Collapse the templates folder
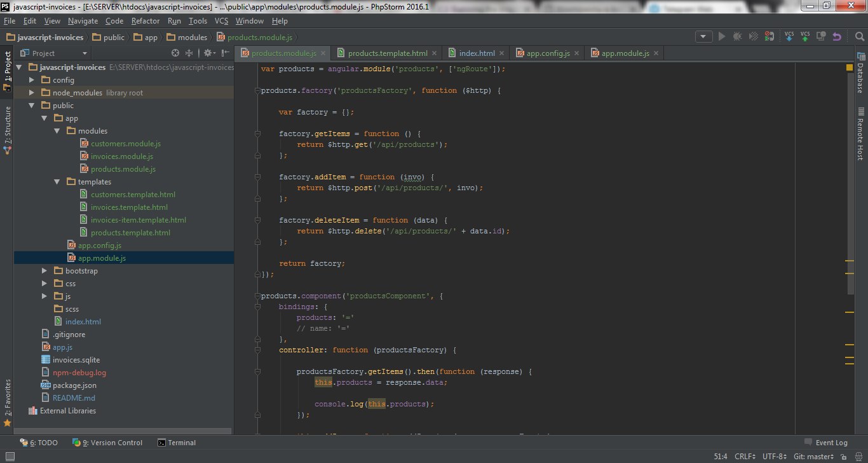 point(57,182)
